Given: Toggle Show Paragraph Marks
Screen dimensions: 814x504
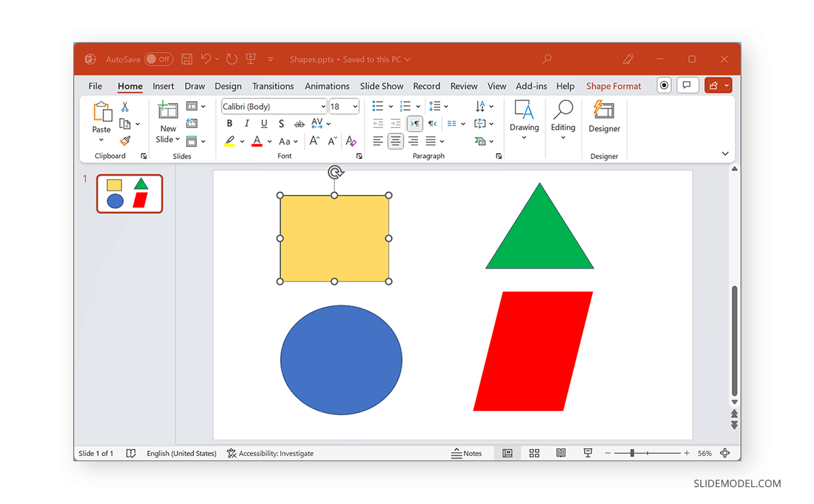Looking at the screenshot, I should [x=414, y=123].
